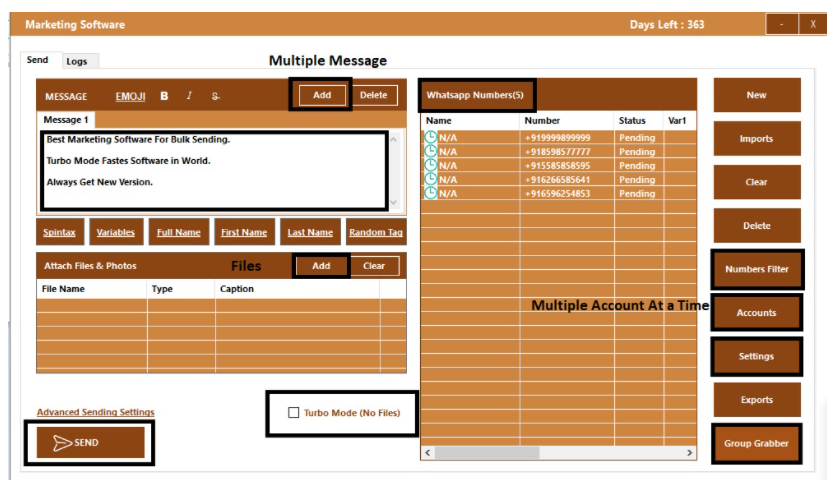This screenshot has height=480, width=827.
Task: Select number +919999899999
Action: (x=557, y=138)
